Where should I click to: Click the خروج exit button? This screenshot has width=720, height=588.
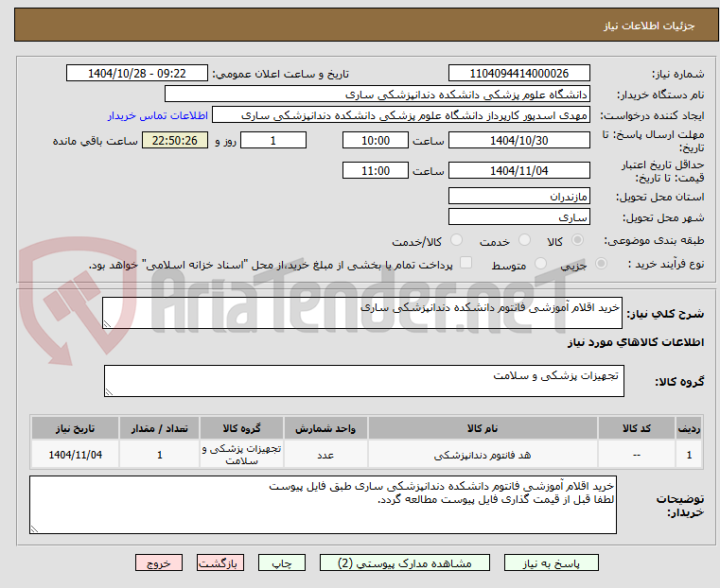159,562
